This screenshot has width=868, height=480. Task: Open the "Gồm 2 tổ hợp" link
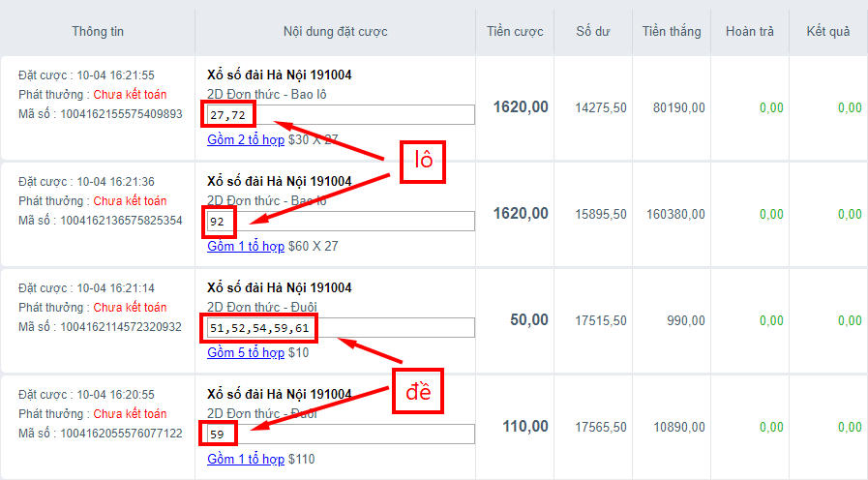(246, 140)
